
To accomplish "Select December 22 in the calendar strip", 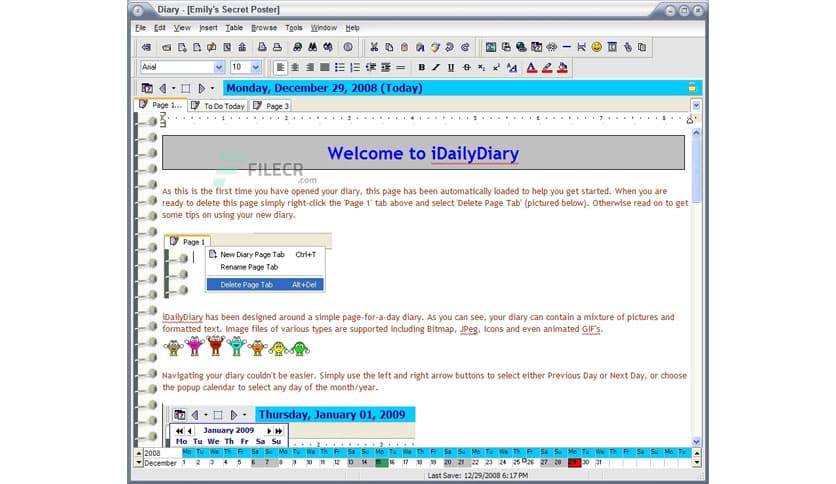I will 476,463.
